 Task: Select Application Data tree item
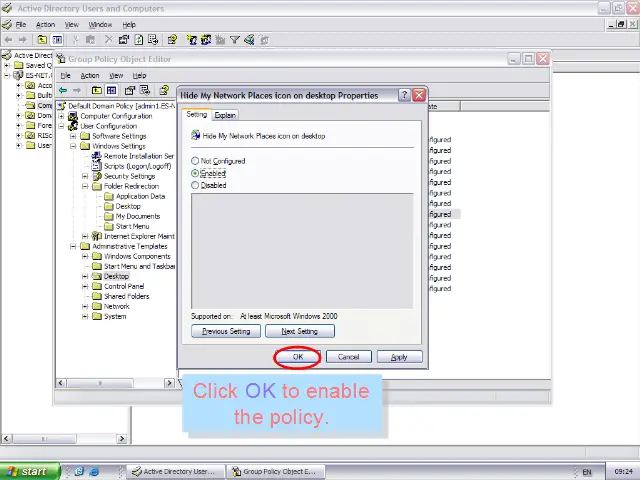(140, 196)
